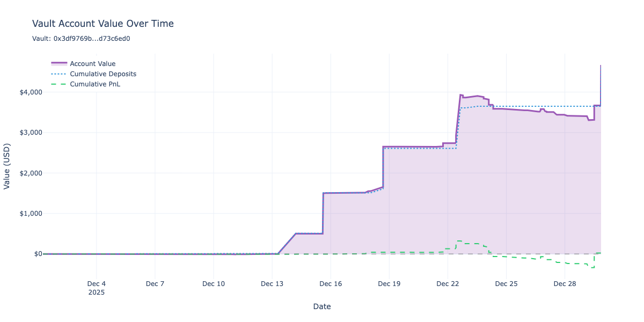Image resolution: width=644 pixels, height=322 pixels.
Task: Click the Dec 16 x-axis tick label
Action: tap(331, 283)
